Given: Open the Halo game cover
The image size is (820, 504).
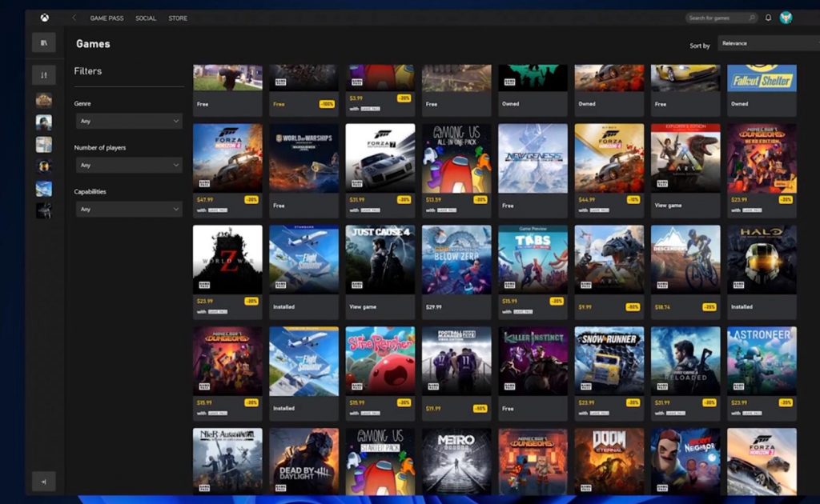Looking at the screenshot, I should pyautogui.click(x=762, y=259).
